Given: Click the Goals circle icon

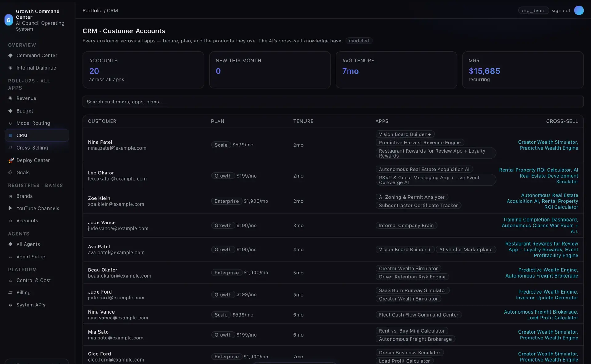Looking at the screenshot, I should click(10, 173).
